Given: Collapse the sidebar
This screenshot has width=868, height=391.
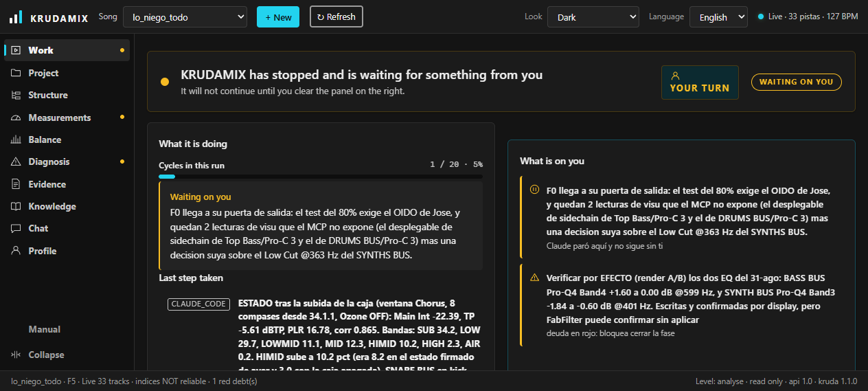Looking at the screenshot, I should pyautogui.click(x=67, y=355).
